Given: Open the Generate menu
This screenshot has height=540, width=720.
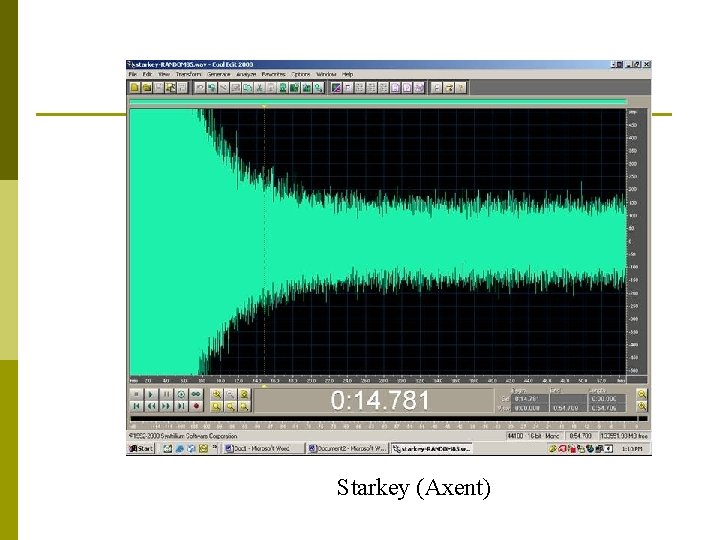Looking at the screenshot, I should pyautogui.click(x=219, y=74).
